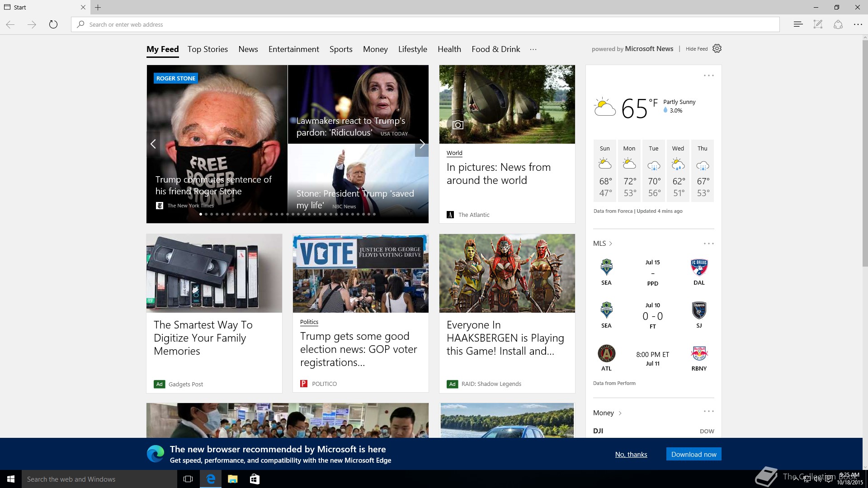Click the VHS tapes article thumbnail
The width and height of the screenshot is (868, 488).
[214, 273]
